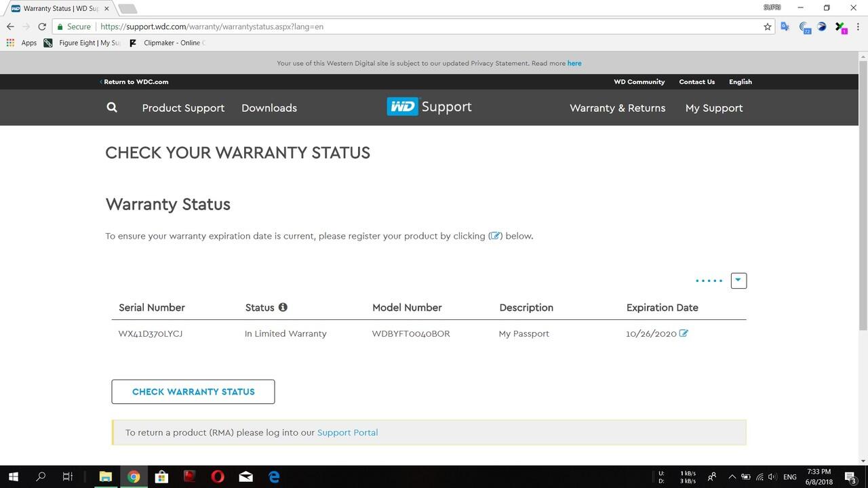
Task: Click the Secure padlock site info
Action: click(x=74, y=27)
